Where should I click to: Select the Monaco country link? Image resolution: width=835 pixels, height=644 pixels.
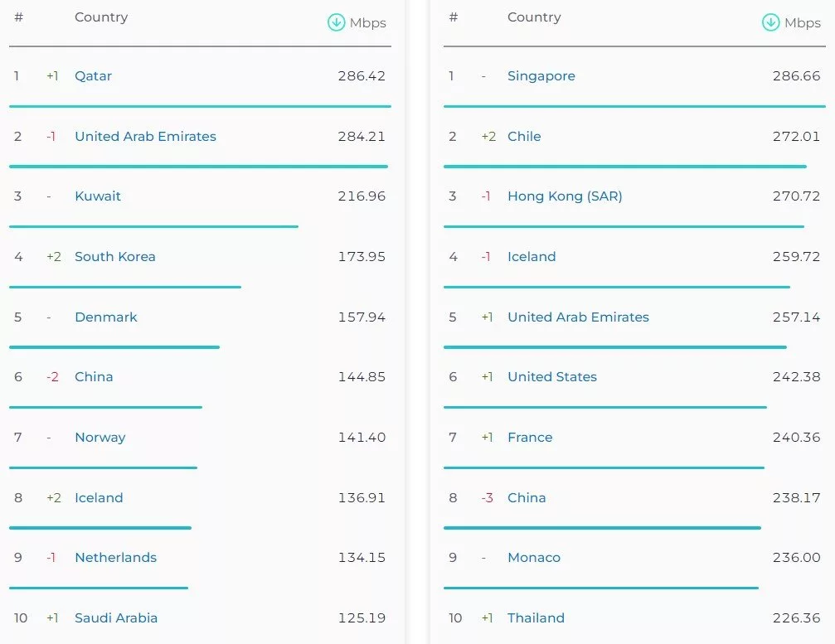(x=534, y=558)
